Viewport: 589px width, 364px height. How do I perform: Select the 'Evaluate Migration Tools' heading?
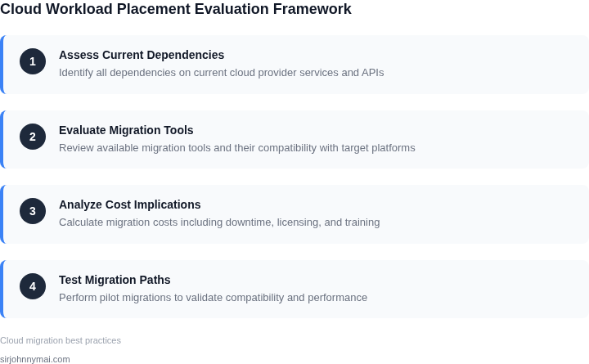[126, 130]
